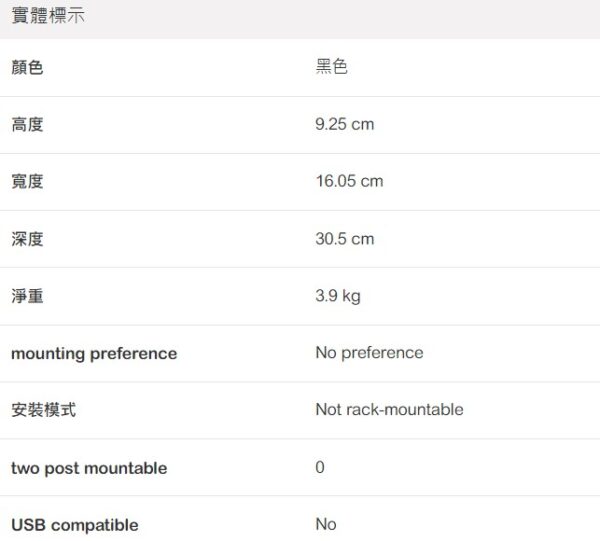600x541 pixels.
Task: Click the 實體標示 section header text
Action: click(48, 19)
